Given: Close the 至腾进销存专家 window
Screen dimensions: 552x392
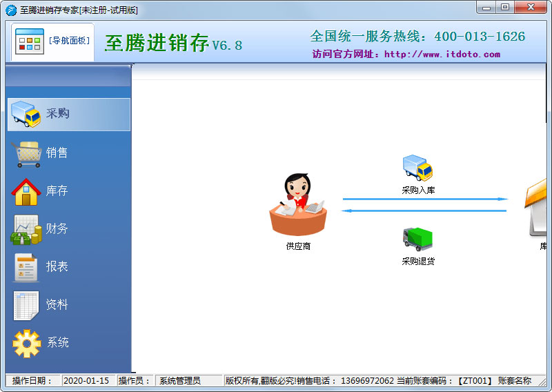Looking at the screenshot, I should point(531,8).
